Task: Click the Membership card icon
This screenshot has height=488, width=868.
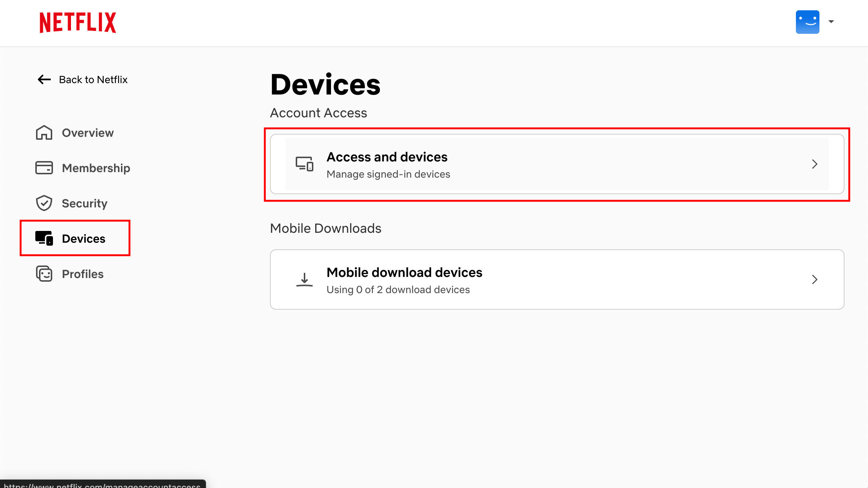Action: coord(44,168)
